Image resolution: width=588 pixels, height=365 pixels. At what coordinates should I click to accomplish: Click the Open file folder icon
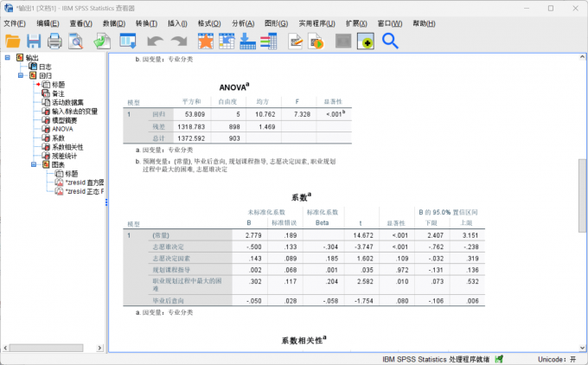[x=13, y=41]
